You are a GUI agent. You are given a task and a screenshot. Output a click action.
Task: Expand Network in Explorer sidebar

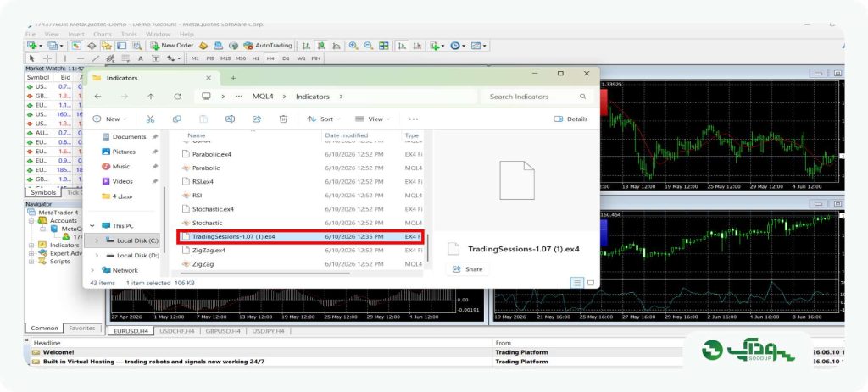point(92,270)
